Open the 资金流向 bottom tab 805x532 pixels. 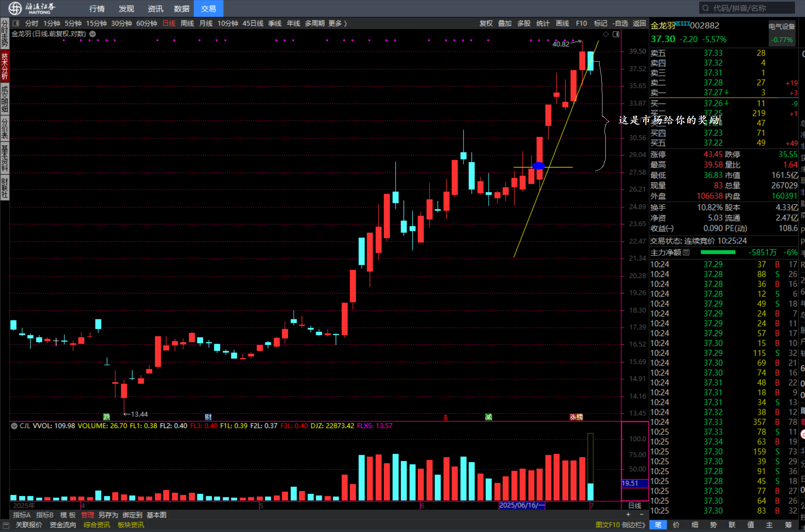coord(63,525)
